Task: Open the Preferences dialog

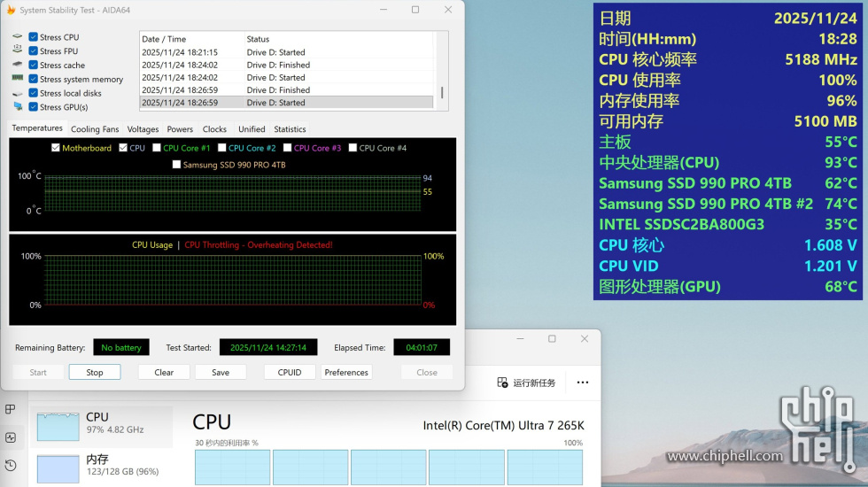Action: coord(346,373)
